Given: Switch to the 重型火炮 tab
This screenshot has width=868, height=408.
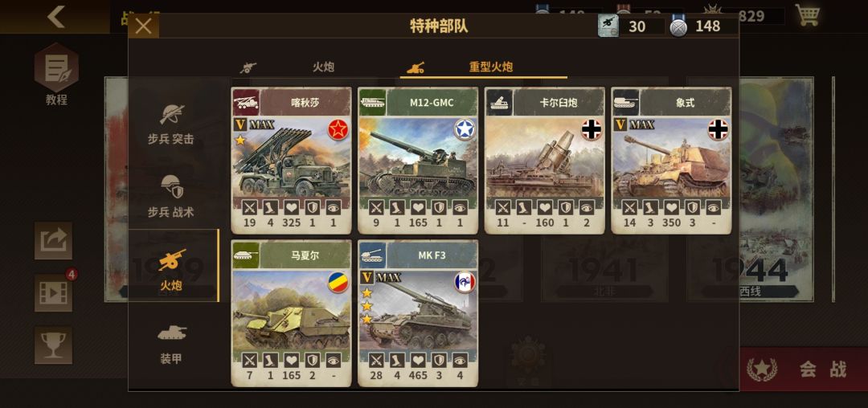Looking at the screenshot, I should click(483, 67).
